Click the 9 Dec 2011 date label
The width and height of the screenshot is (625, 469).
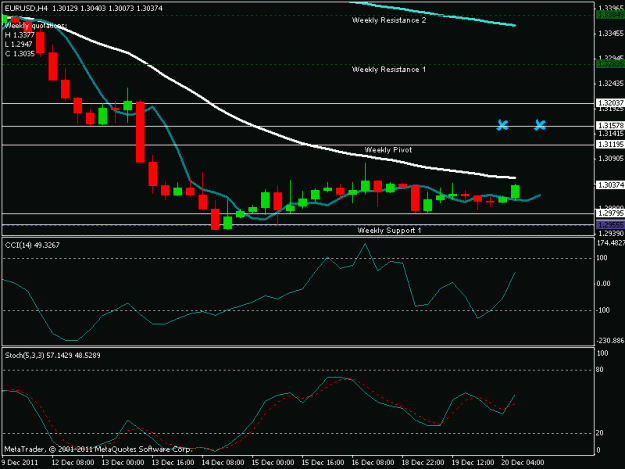tap(20, 462)
